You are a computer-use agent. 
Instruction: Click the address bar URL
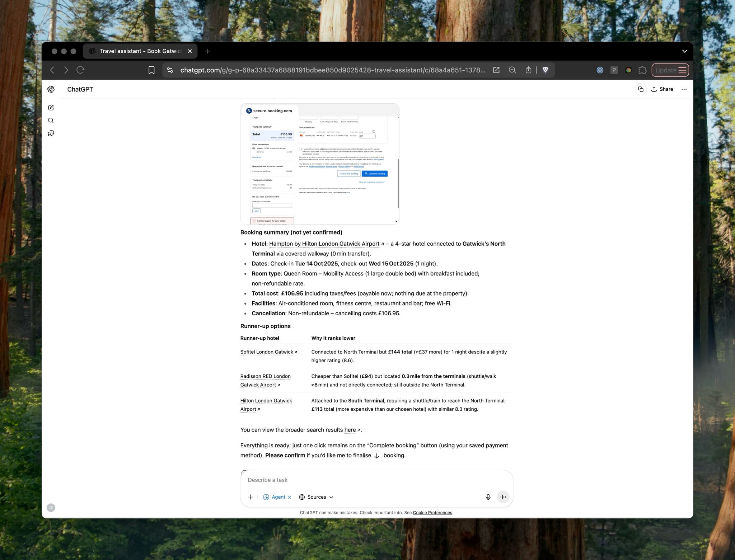(333, 70)
